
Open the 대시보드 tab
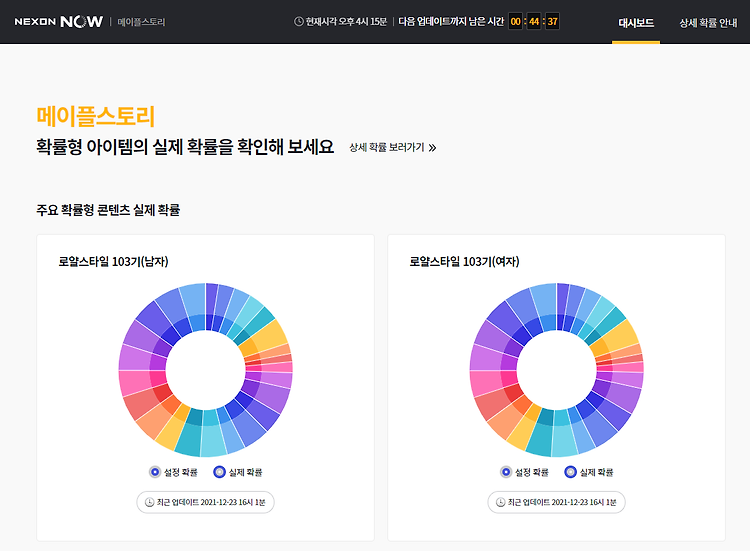coord(636,22)
